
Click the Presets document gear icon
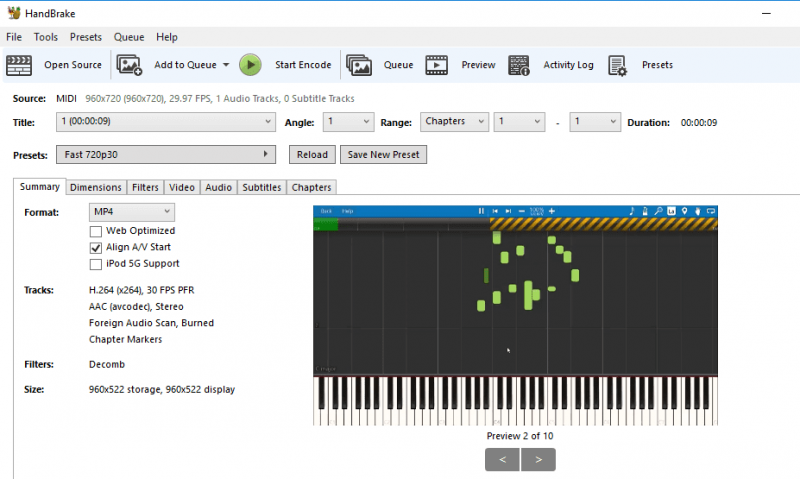click(x=617, y=65)
